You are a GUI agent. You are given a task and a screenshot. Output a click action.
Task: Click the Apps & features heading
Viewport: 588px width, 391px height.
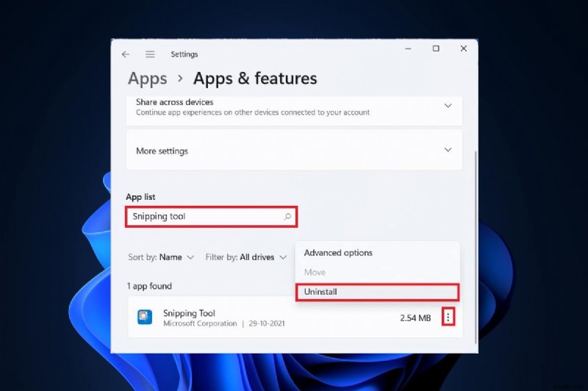click(x=255, y=79)
